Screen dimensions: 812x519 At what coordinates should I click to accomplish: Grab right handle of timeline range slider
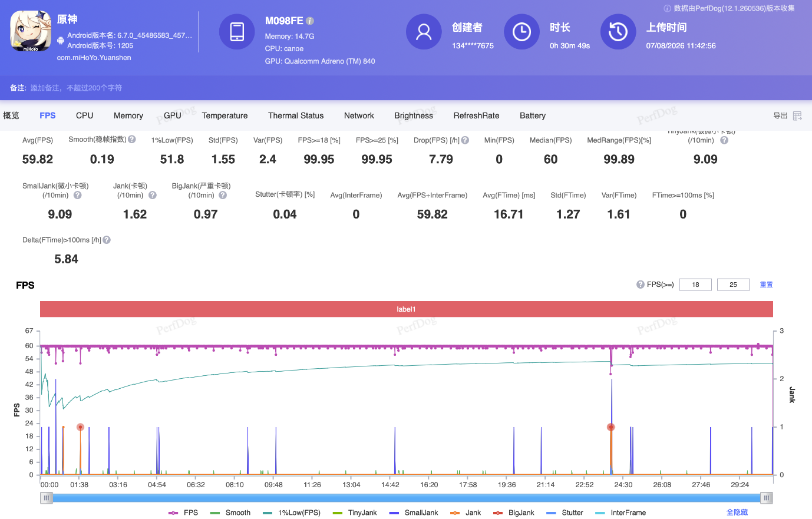tap(767, 498)
